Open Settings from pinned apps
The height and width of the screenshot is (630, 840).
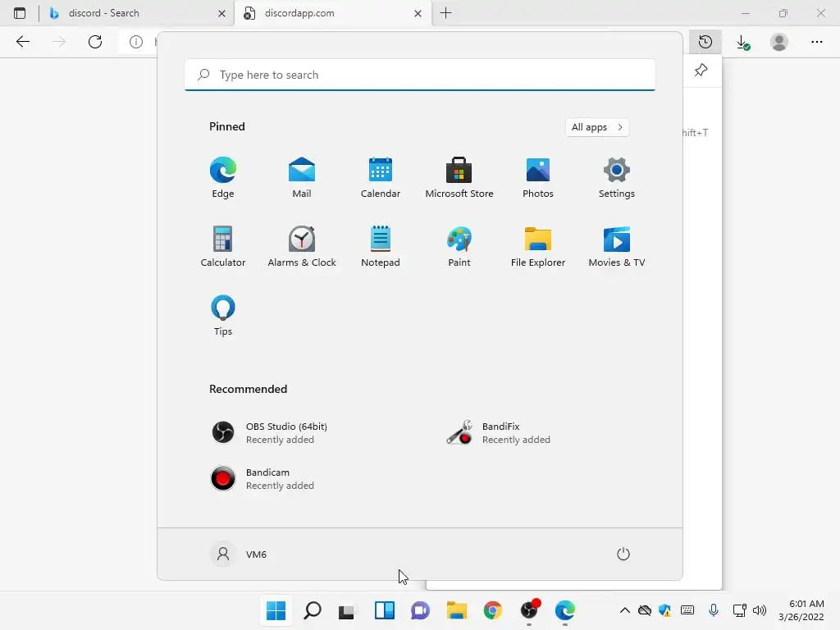click(617, 178)
